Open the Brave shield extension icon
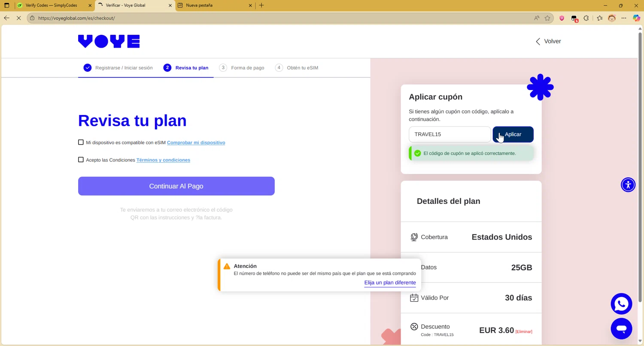The width and height of the screenshot is (644, 346). [x=562, y=18]
